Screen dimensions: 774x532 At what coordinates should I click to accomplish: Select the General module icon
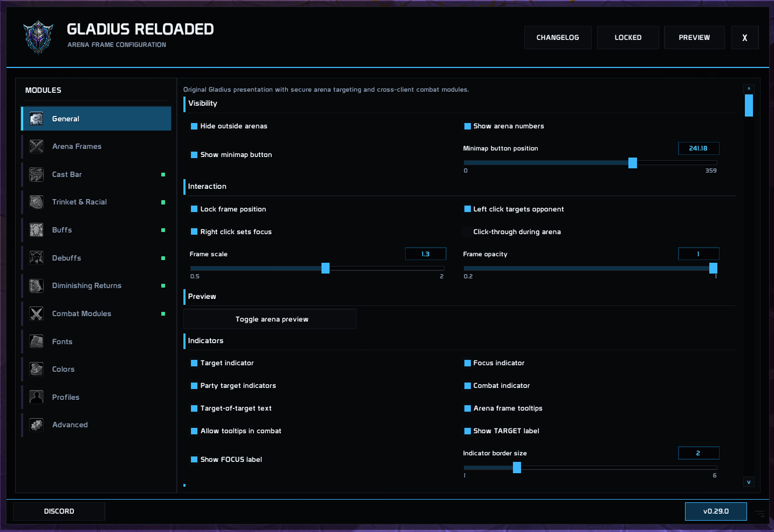pyautogui.click(x=36, y=119)
